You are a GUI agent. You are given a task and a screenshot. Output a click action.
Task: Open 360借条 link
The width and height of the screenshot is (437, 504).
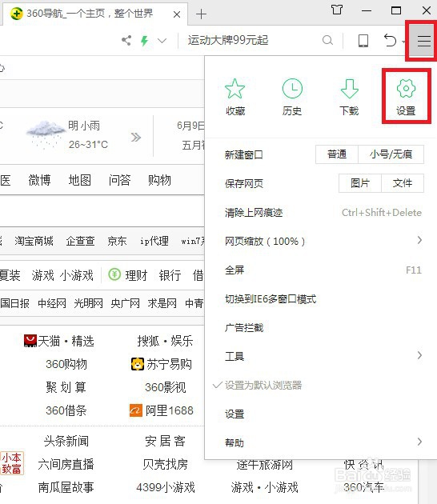tap(66, 410)
